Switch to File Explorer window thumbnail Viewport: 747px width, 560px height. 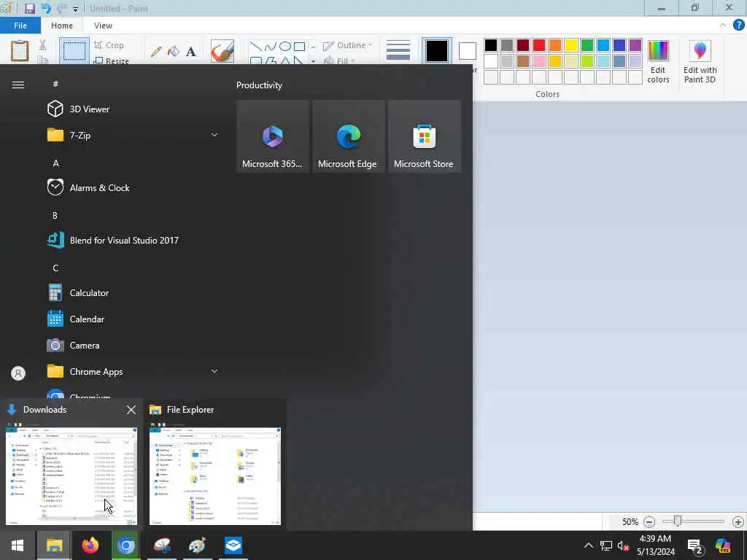point(215,476)
